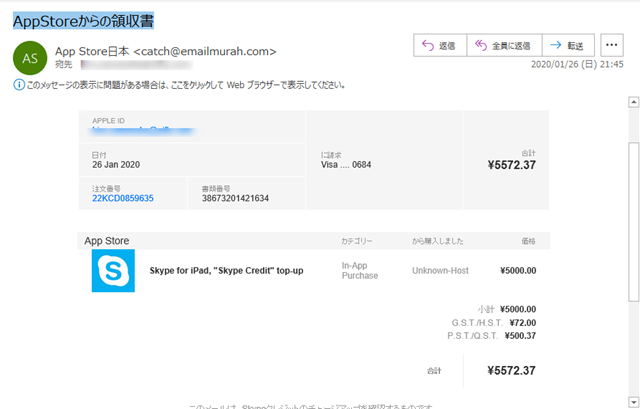The image size is (640, 409).
Task: Click the header total ¥5572.37
Action: 511,165
